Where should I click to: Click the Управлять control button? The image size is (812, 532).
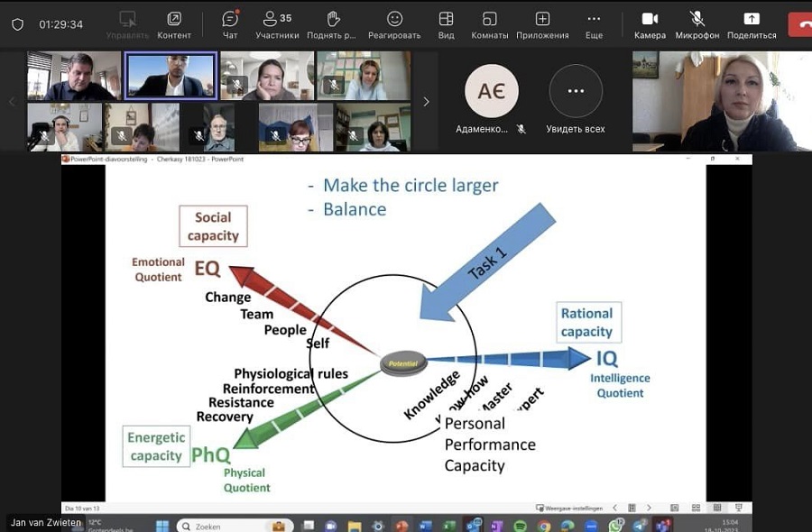pos(127,25)
